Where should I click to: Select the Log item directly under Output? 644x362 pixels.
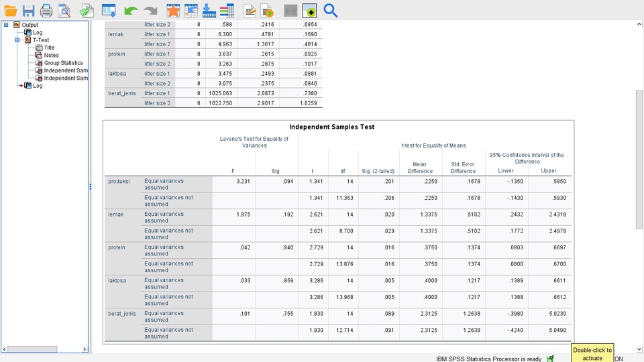click(38, 32)
